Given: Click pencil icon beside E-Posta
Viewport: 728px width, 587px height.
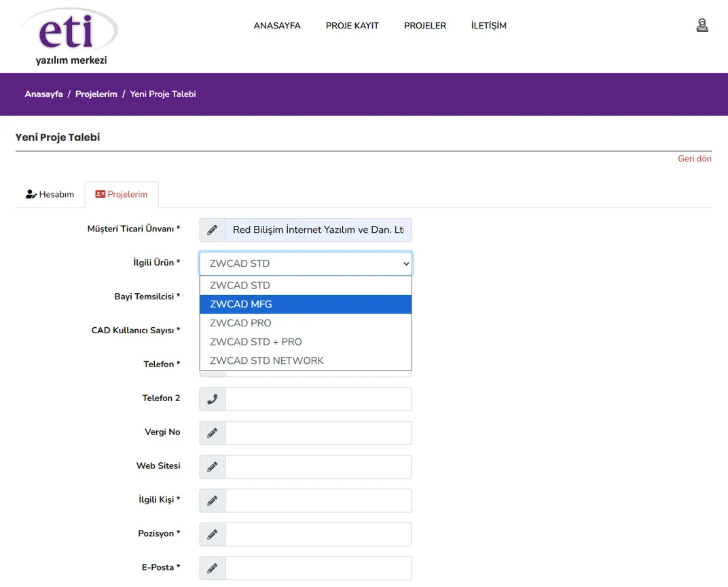Looking at the screenshot, I should (x=212, y=569).
